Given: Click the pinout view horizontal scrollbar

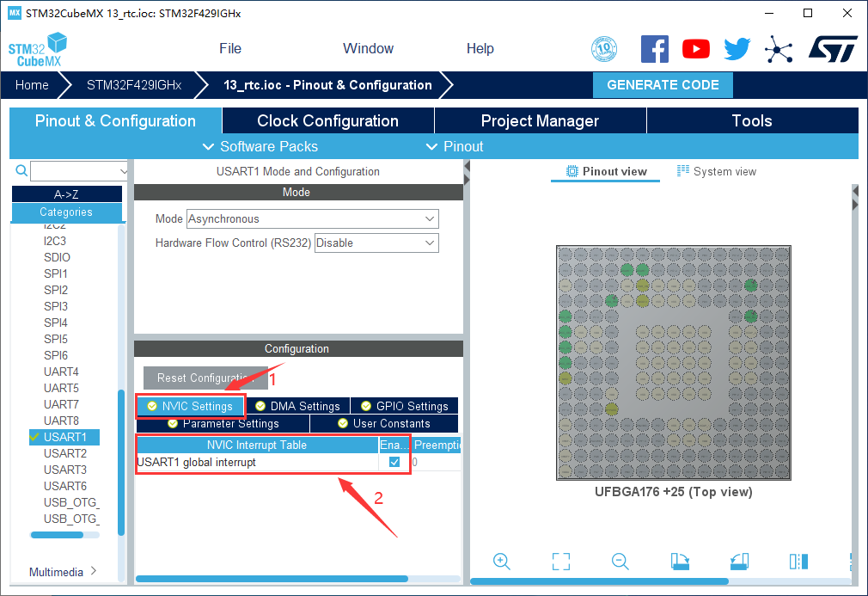Looking at the screenshot, I should tap(600, 581).
